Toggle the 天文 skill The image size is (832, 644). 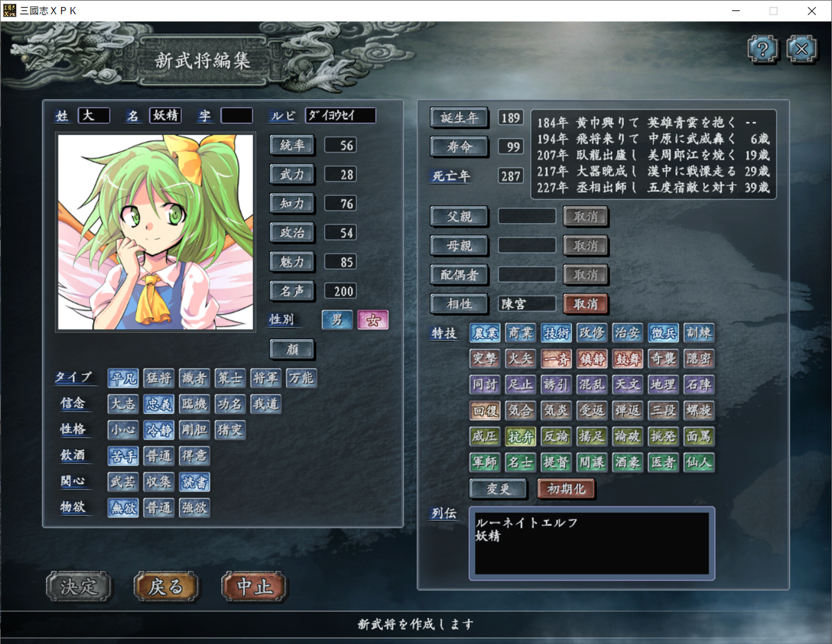pos(627,385)
